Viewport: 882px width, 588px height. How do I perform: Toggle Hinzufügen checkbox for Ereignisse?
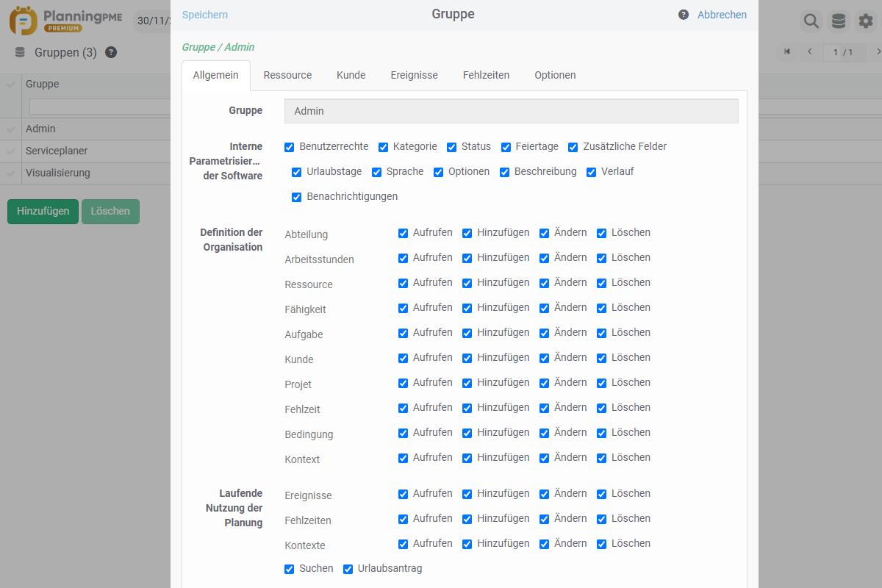point(467,494)
